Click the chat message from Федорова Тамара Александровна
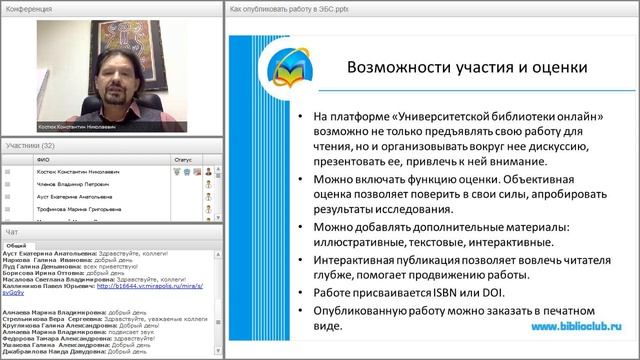The width and height of the screenshot is (640, 360). click(79, 338)
